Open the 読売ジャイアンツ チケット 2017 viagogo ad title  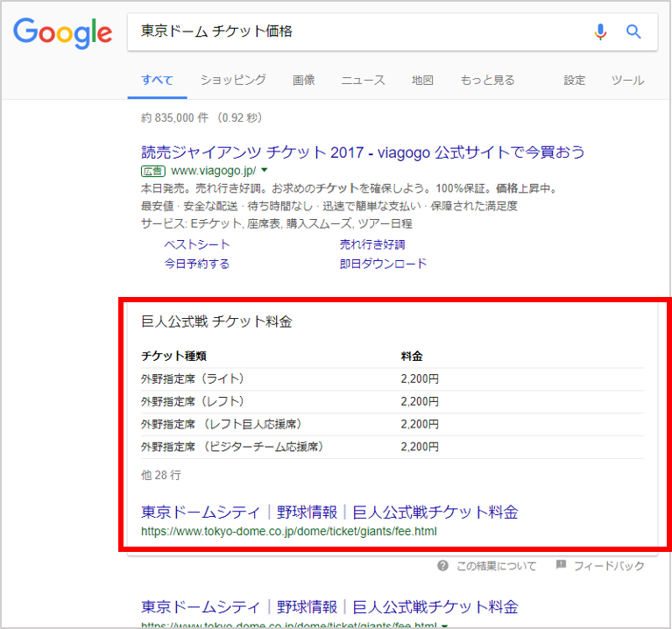tap(363, 152)
